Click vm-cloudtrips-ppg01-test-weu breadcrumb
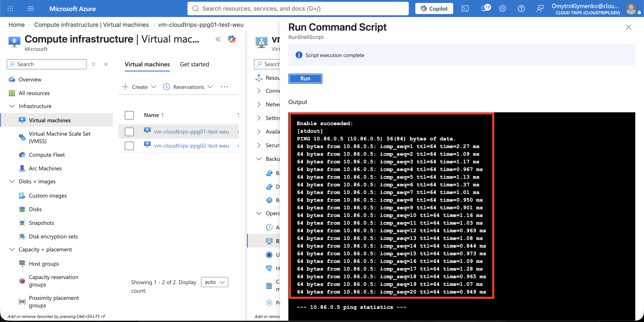Screen dimensions: 644x322 click(201, 25)
